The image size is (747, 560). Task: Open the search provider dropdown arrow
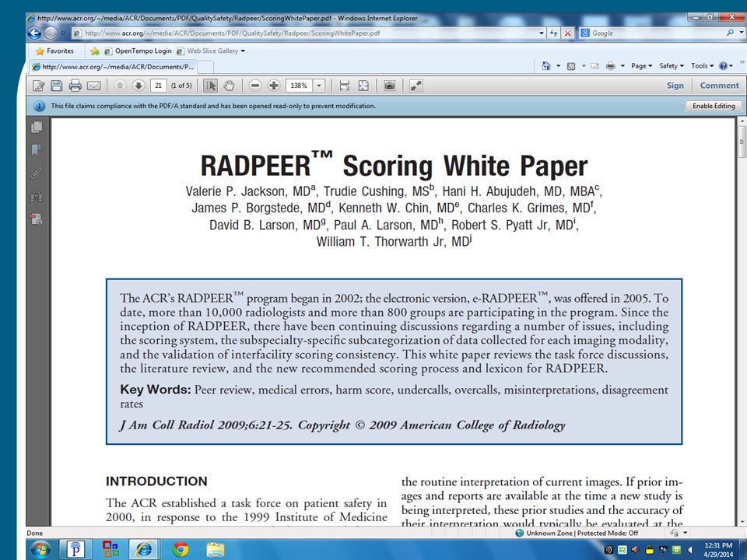(x=742, y=33)
